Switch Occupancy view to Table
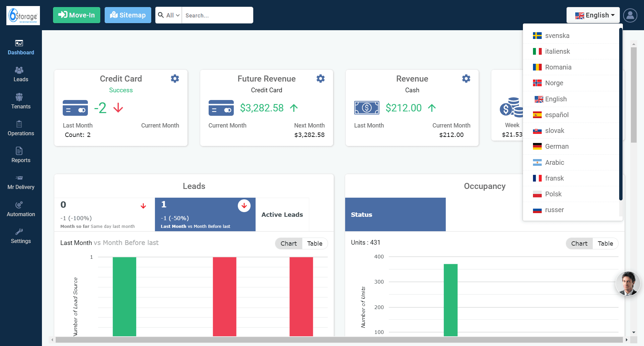 pyautogui.click(x=605, y=244)
